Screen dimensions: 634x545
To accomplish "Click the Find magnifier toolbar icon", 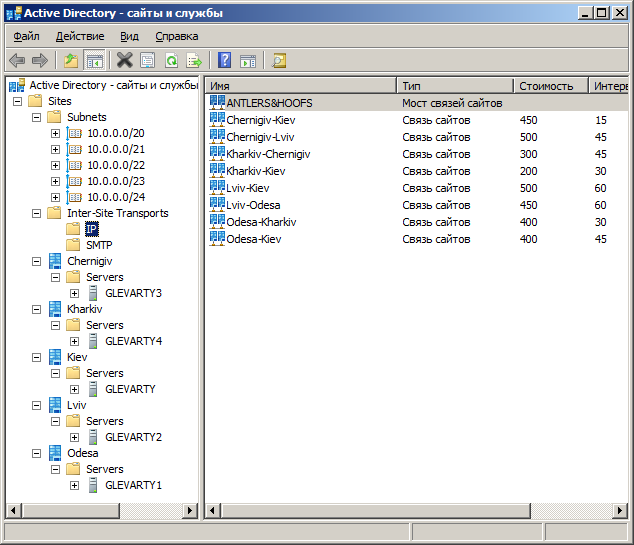I will 279,61.
